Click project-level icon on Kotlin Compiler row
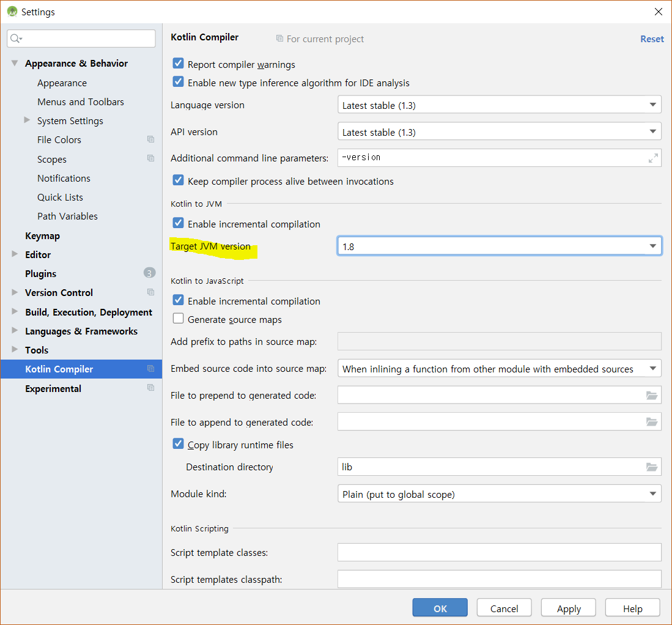This screenshot has height=625, width=672. coord(151,369)
